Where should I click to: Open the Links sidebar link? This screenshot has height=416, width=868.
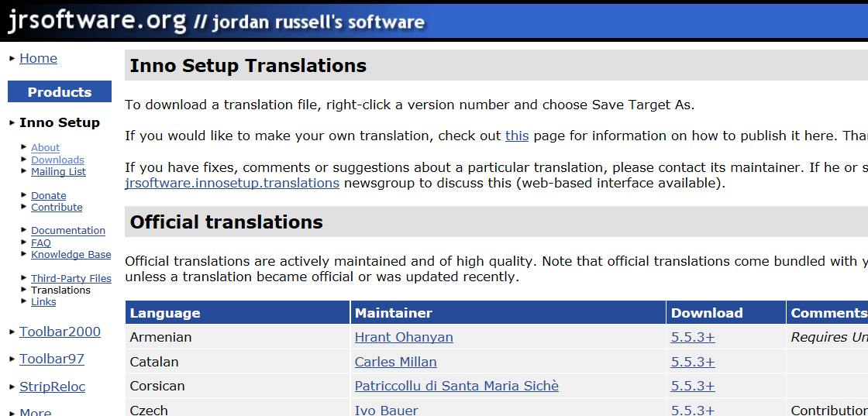[43, 302]
